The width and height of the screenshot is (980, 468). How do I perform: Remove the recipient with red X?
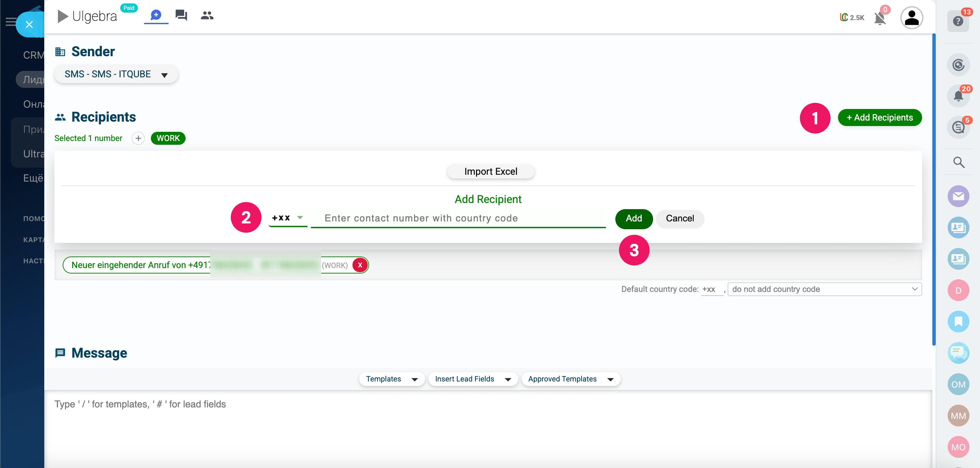tap(360, 265)
